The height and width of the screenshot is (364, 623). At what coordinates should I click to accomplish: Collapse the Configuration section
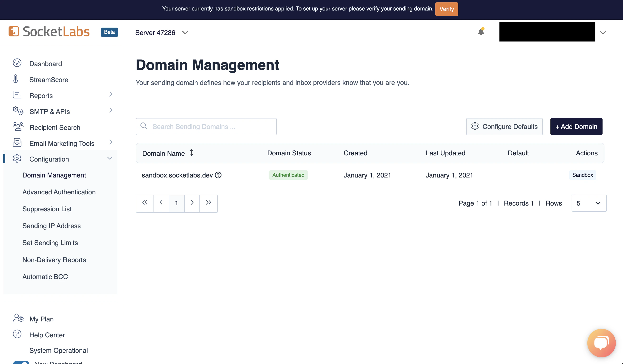[x=110, y=158]
